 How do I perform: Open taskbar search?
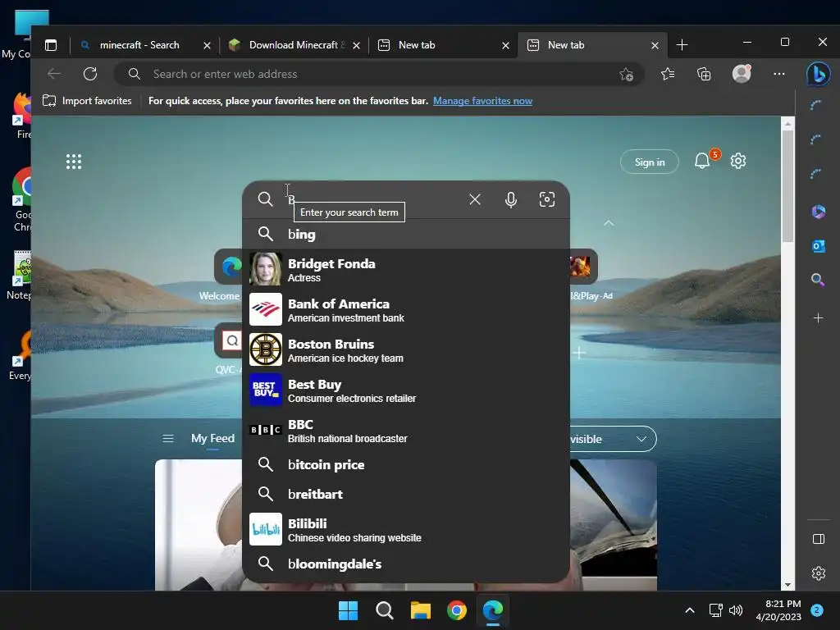[x=385, y=610]
